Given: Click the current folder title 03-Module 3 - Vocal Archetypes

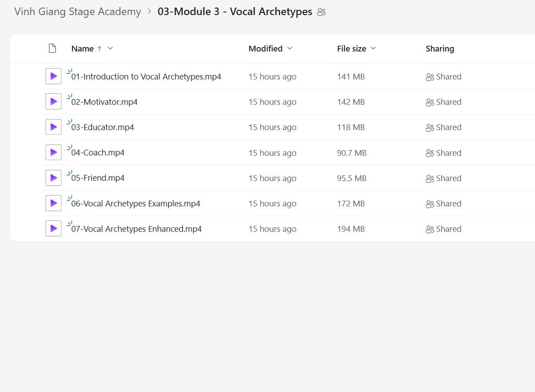Looking at the screenshot, I should [235, 12].
